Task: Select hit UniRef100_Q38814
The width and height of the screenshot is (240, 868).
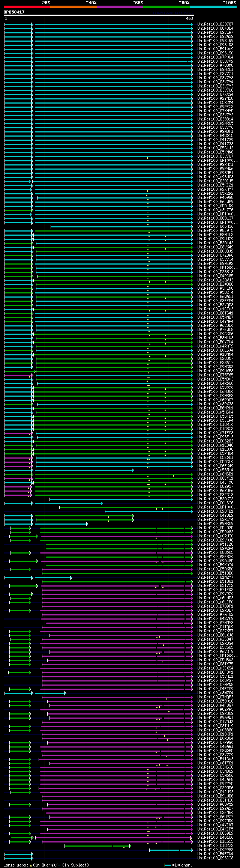Action: pyautogui.click(x=215, y=119)
